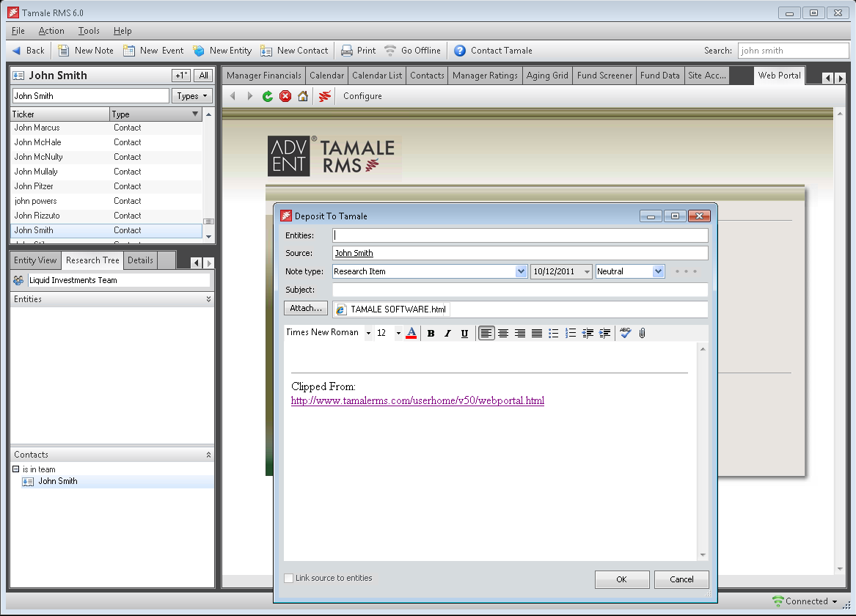
Task: Run spell check in note editor
Action: (x=626, y=333)
